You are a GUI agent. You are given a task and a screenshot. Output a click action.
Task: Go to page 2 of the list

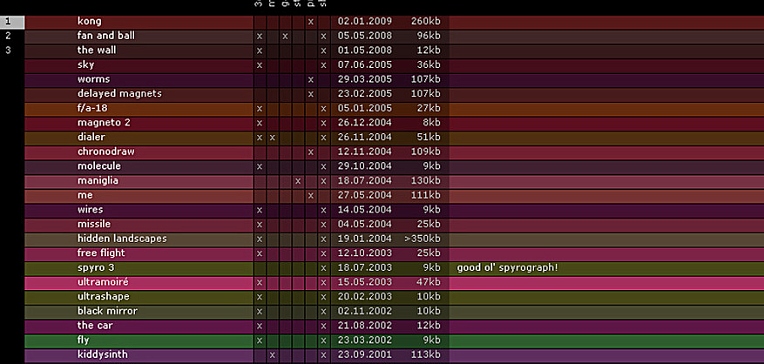click(8, 36)
